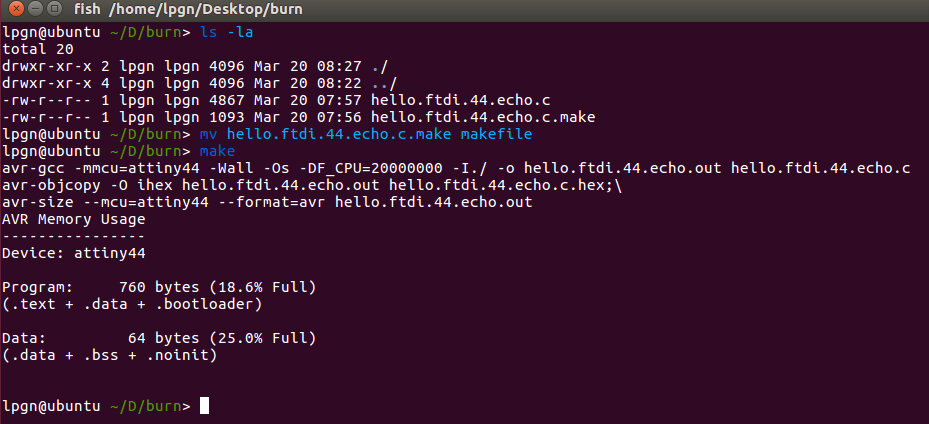Click the '../' parent directory entry
The height and width of the screenshot is (424, 929).
(x=385, y=83)
